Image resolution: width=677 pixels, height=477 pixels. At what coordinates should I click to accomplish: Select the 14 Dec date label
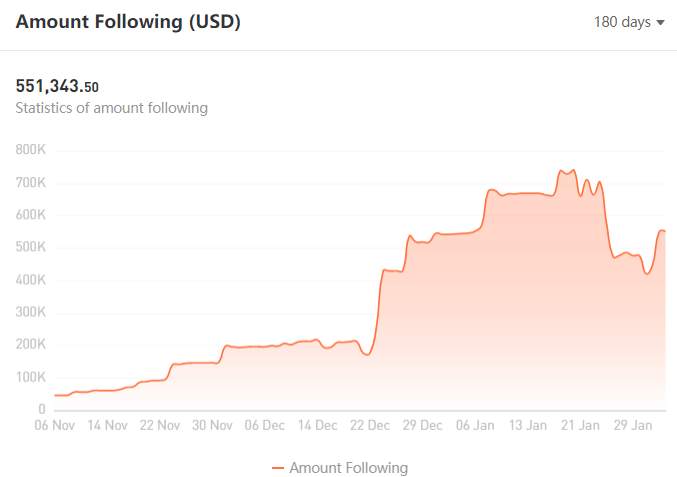click(x=317, y=425)
